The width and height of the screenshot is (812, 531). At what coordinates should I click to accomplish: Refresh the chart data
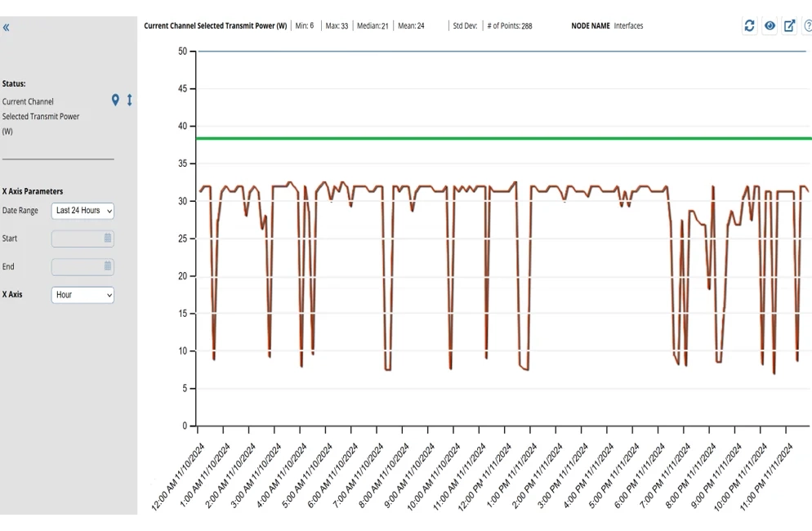[x=749, y=26]
